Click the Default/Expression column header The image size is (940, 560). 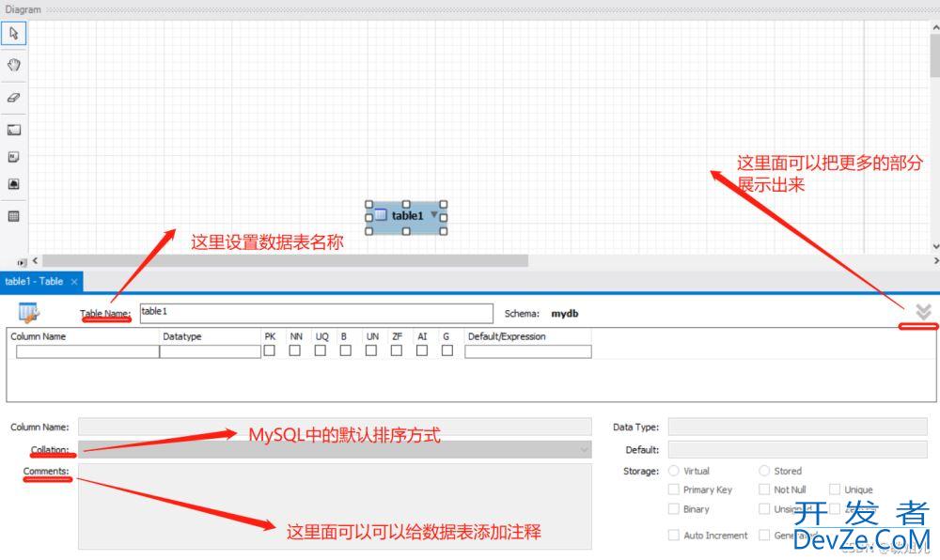coord(507,336)
